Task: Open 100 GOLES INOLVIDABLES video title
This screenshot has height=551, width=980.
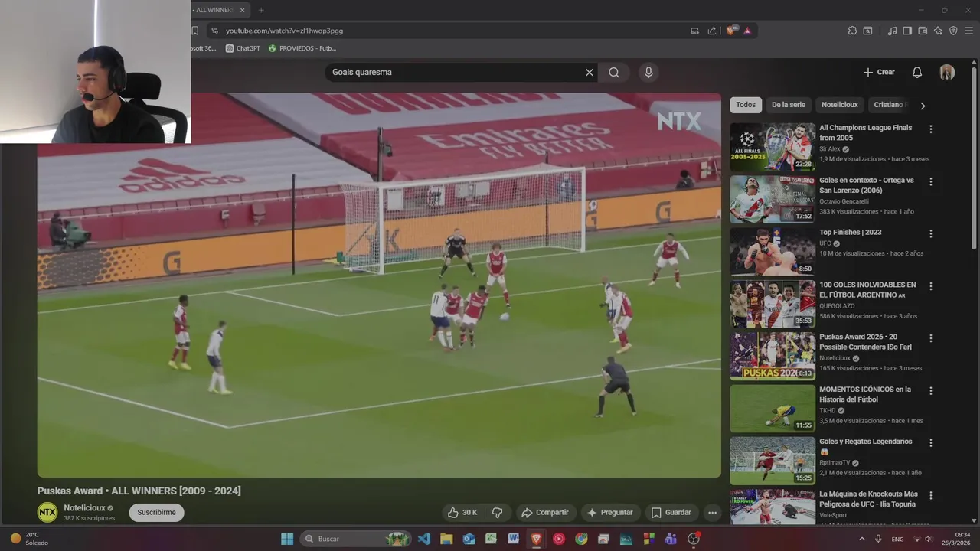Action: point(867,289)
